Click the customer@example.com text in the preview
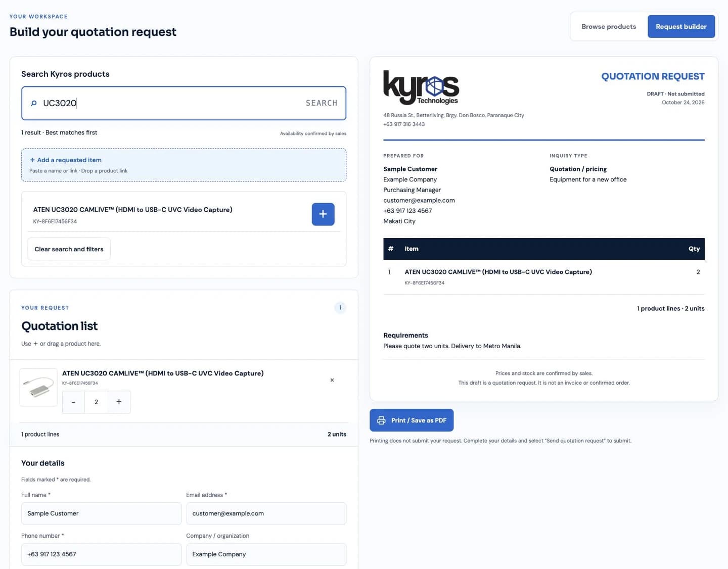Screen dimensions: 728x569 click(419, 201)
